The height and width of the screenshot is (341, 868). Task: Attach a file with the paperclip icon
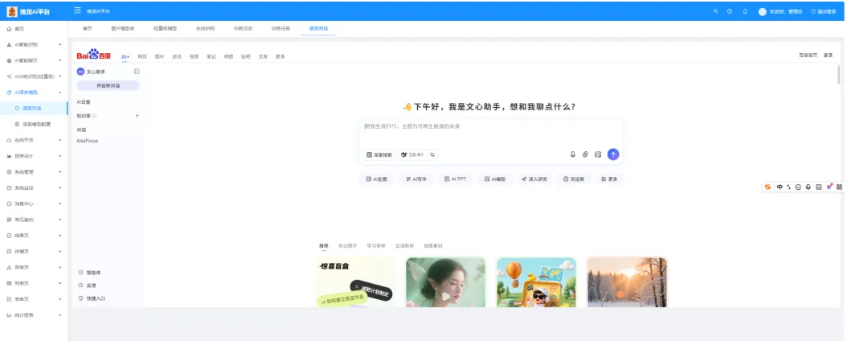(x=585, y=154)
